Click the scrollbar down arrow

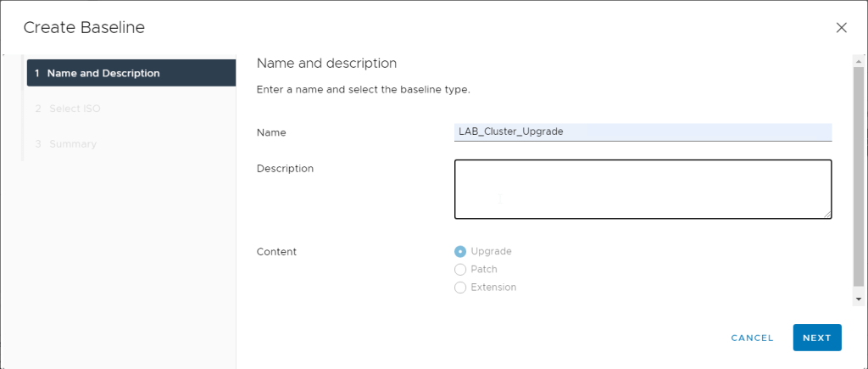point(859,299)
